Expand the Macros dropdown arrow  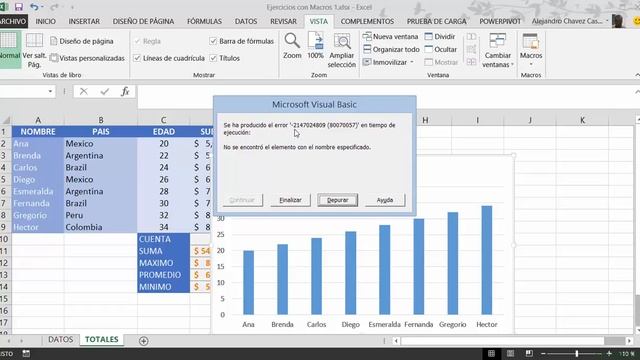click(x=531, y=64)
